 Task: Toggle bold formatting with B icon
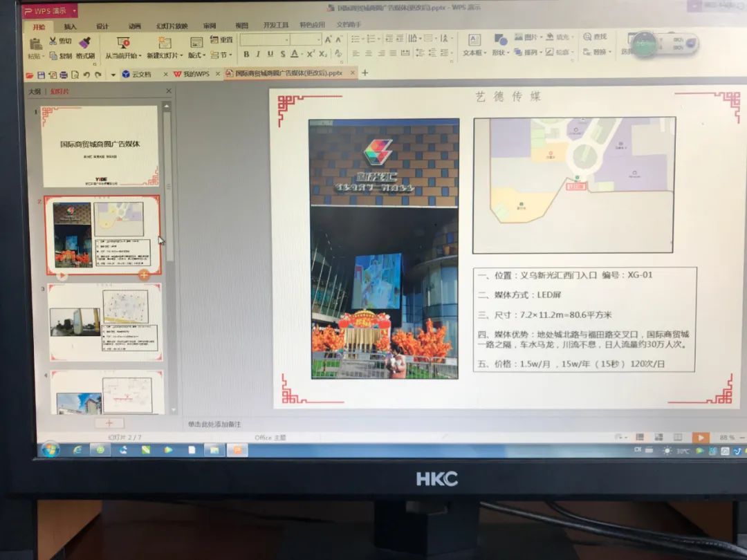pos(246,55)
